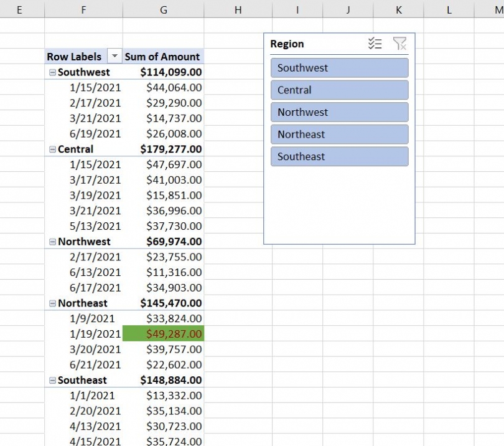Clear the Region slicer filter
This screenshot has width=504, height=446.
pyautogui.click(x=401, y=44)
